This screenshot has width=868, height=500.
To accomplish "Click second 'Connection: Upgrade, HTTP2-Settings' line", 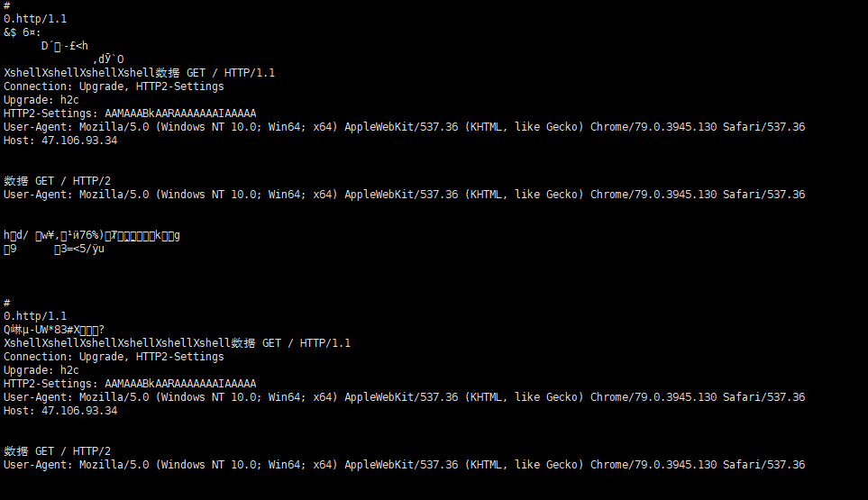I will tap(114, 357).
